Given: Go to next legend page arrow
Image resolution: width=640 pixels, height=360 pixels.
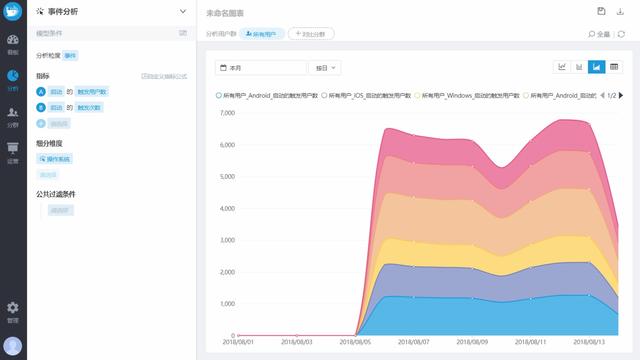Looking at the screenshot, I should (621, 96).
